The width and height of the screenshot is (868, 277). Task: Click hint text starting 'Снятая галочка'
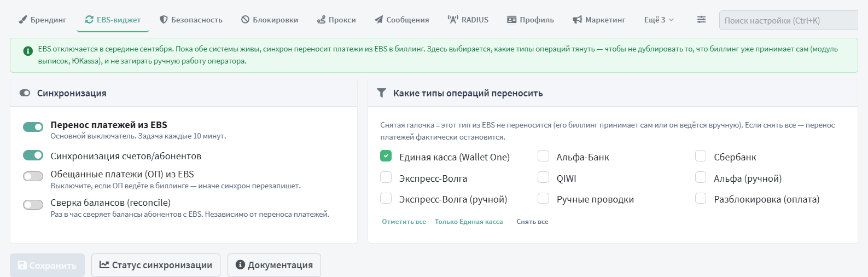point(608,131)
